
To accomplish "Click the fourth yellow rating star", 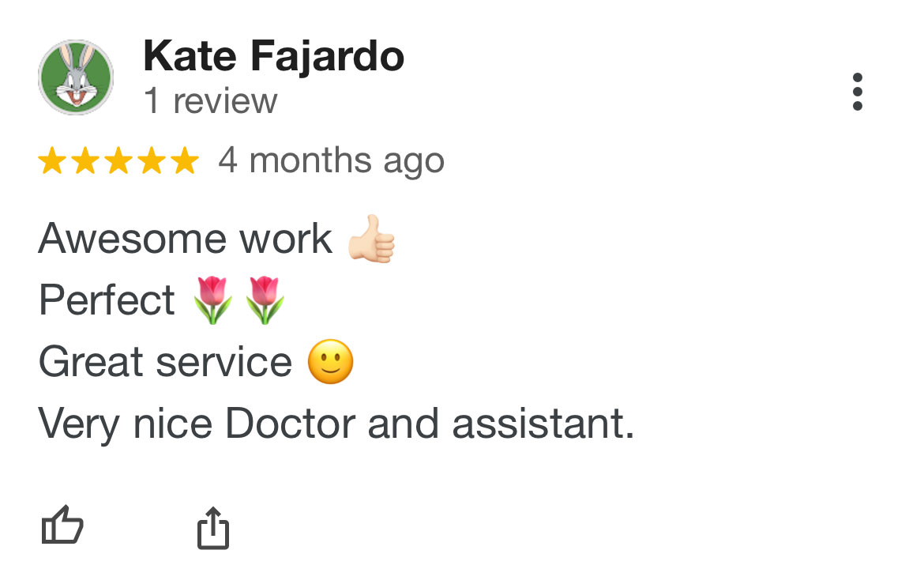I will pos(151,160).
